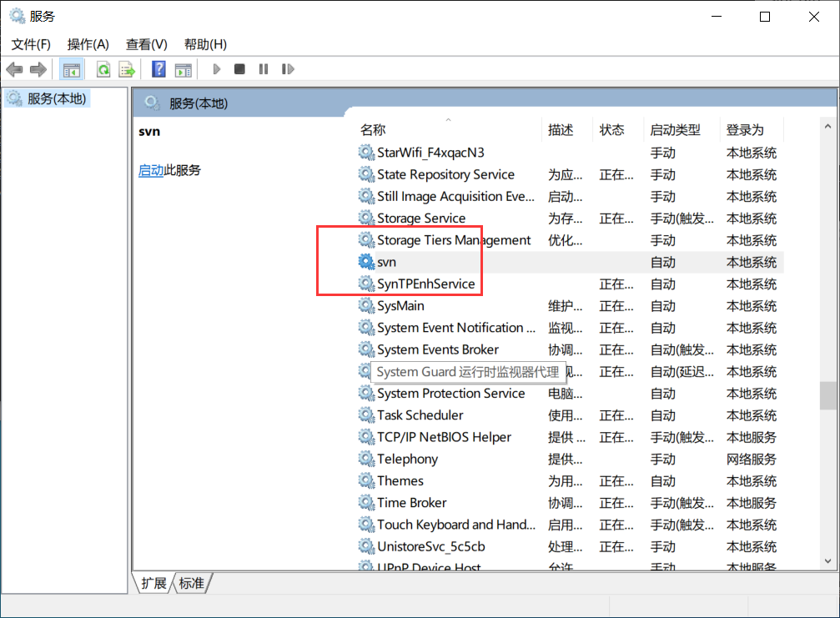Click the gear icon beside UnistoreSvc_5c5cb

pyautogui.click(x=366, y=546)
